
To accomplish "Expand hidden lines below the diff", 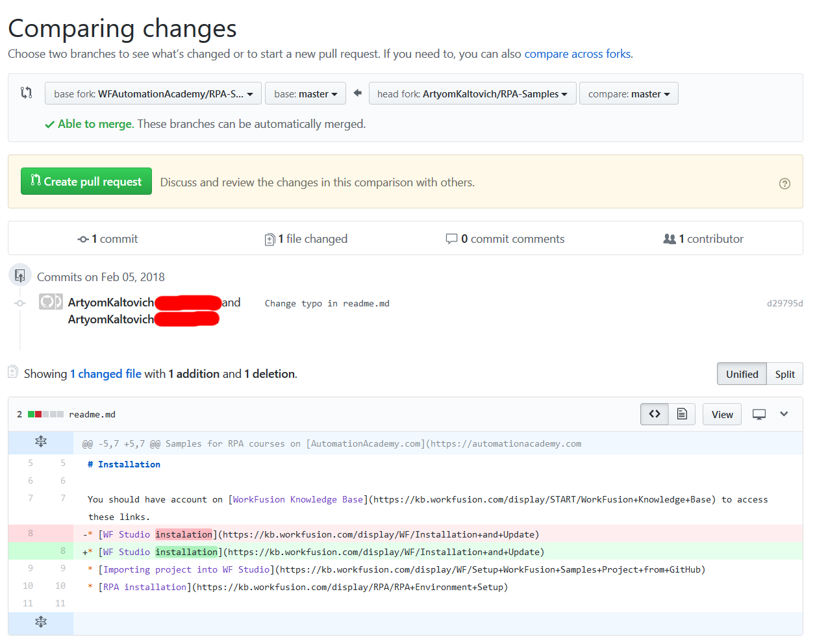I will 41,622.
